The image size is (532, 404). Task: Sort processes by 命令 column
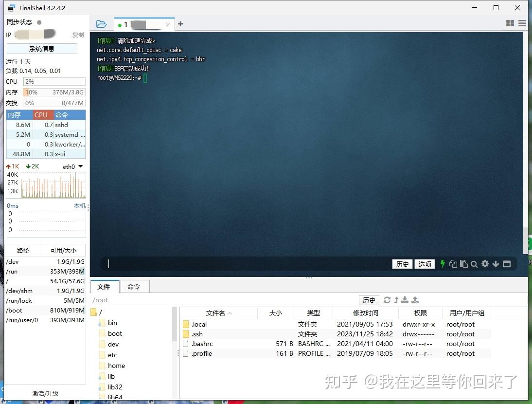[70, 115]
